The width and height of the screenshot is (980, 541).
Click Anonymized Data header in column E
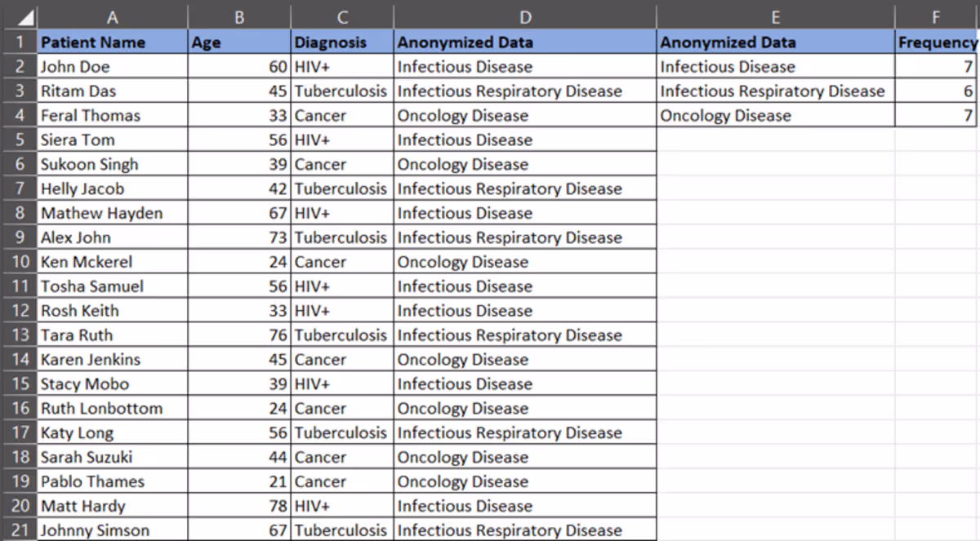point(776,42)
